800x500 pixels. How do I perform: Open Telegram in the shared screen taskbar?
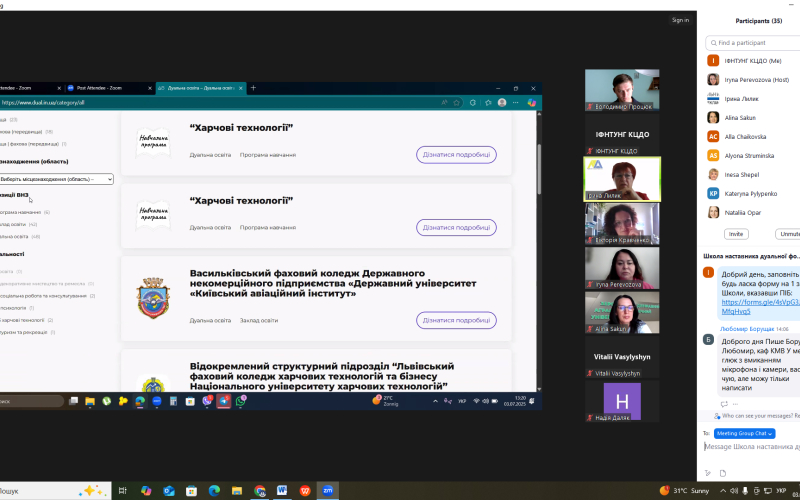224,401
